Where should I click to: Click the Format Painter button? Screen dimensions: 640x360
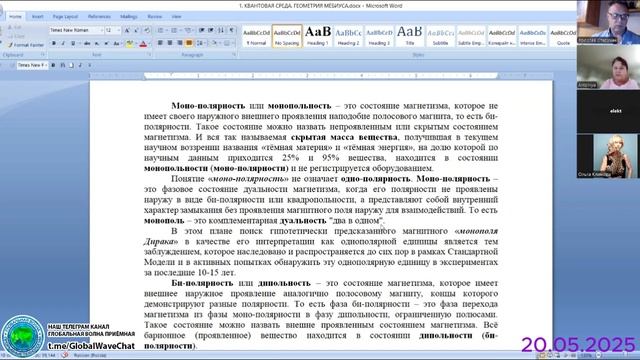(x=26, y=45)
